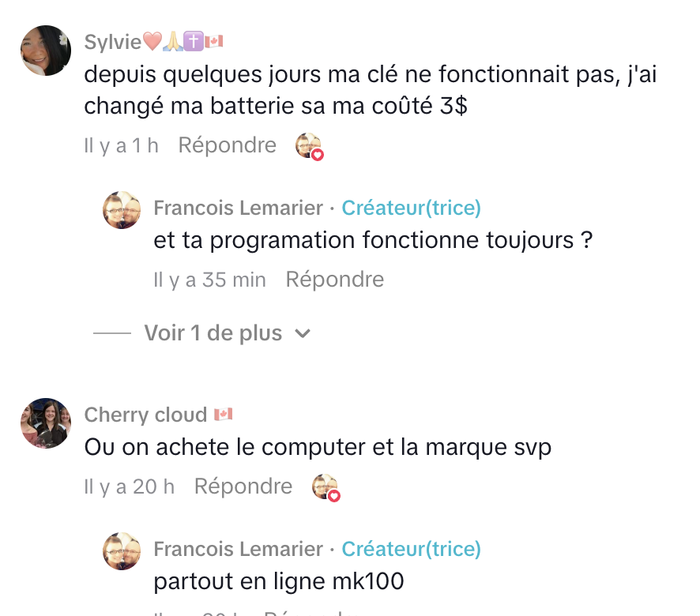The width and height of the screenshot is (700, 616).
Task: Click Créateur(trice) label on programation reply
Action: point(411,208)
